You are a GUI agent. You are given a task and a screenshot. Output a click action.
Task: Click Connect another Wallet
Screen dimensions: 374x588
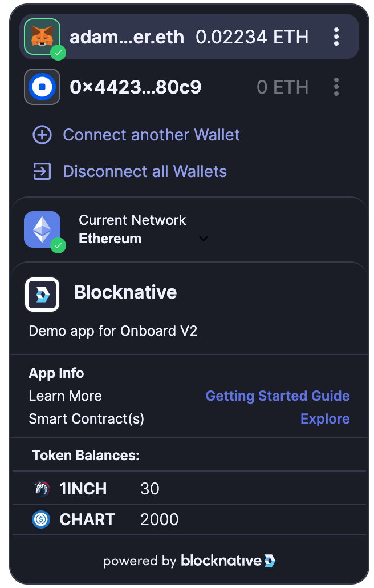(151, 135)
